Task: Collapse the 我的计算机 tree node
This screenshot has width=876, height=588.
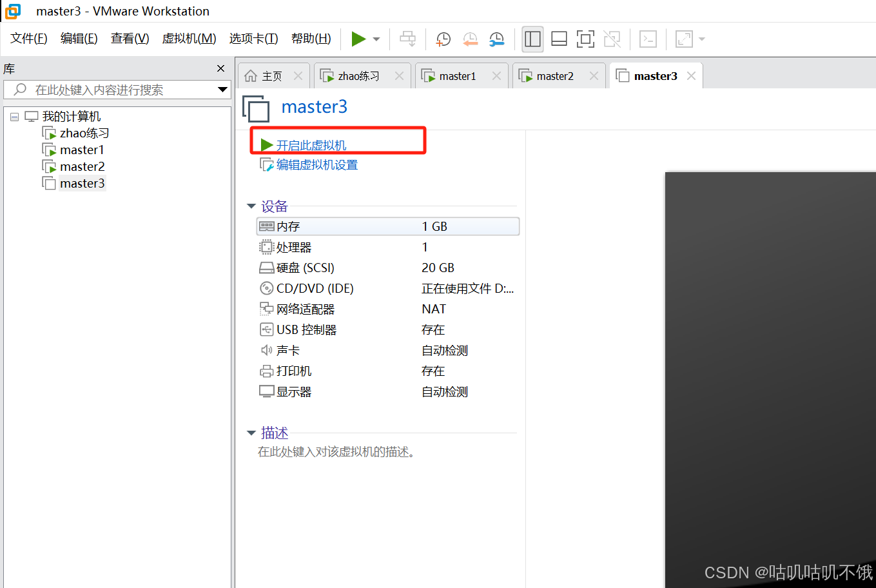Action: pos(14,117)
